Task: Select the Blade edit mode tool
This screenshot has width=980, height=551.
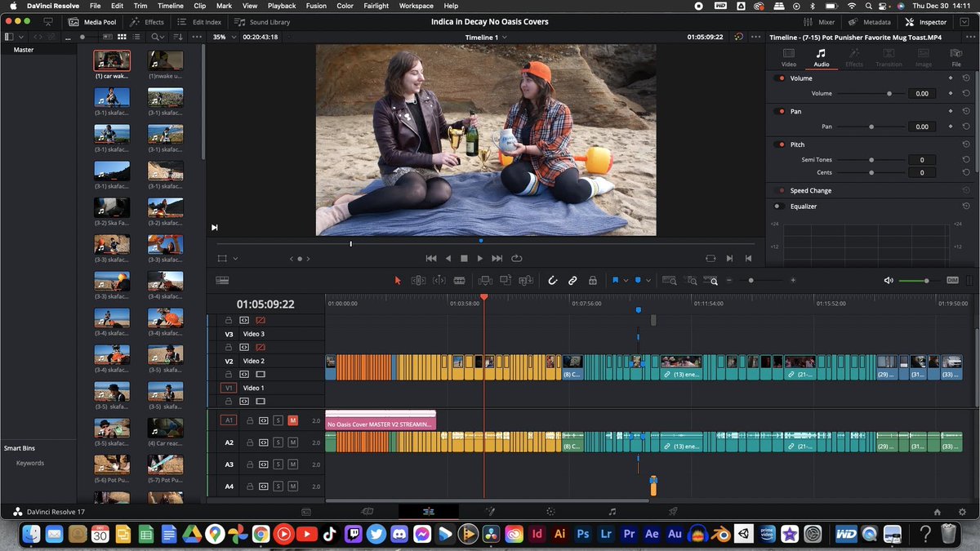Action: (x=459, y=280)
